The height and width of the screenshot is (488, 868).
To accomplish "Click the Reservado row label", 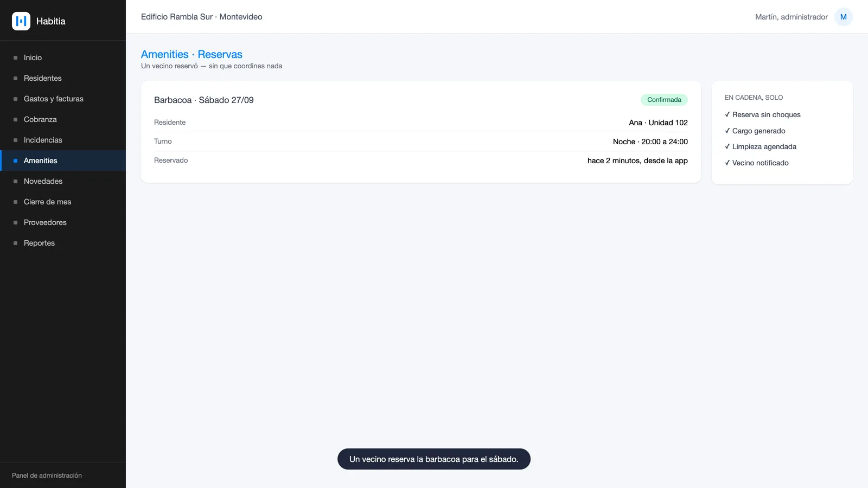I will [171, 160].
